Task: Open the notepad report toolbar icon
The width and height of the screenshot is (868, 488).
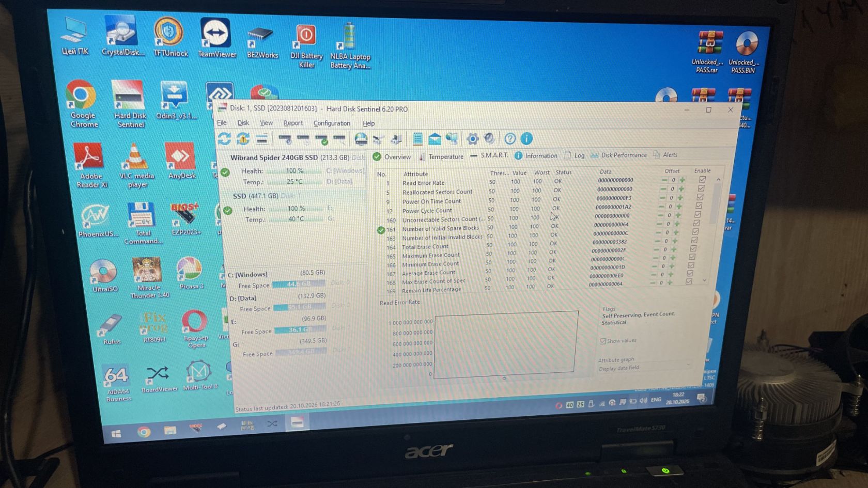Action: click(417, 138)
